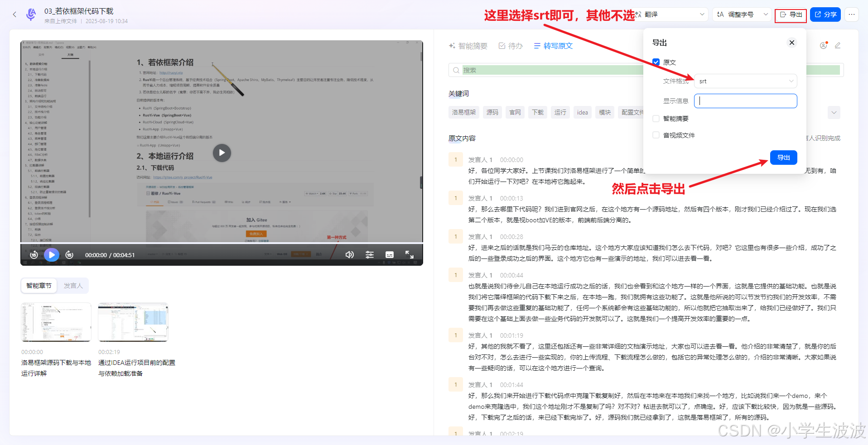
Task: Click the volume speaker icon
Action: click(350, 255)
